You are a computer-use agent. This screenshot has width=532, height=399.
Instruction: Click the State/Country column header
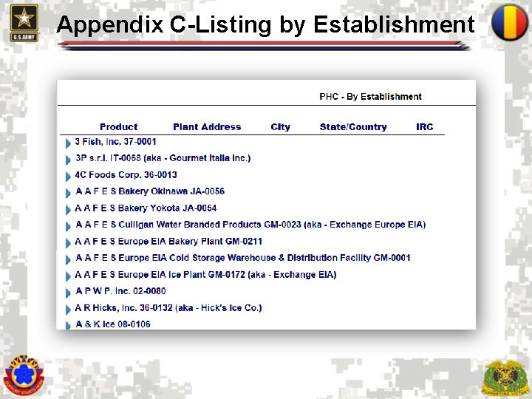(x=353, y=127)
